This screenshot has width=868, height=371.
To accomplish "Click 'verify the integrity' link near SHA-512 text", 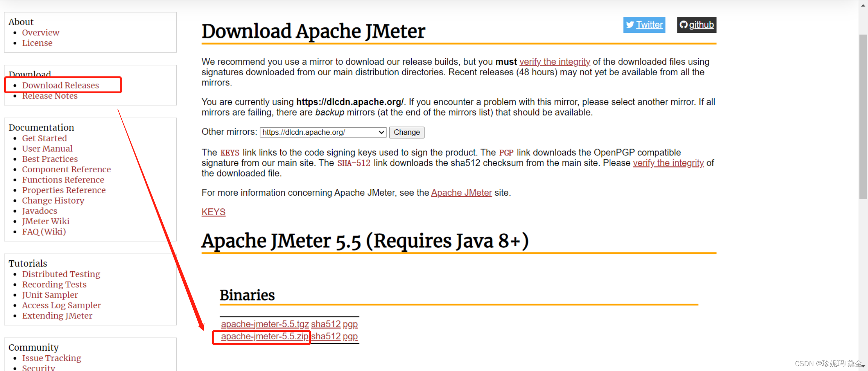I will click(668, 163).
